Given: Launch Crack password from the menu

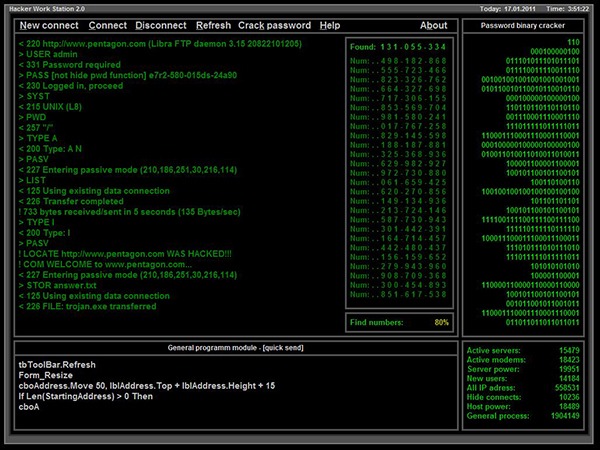Looking at the screenshot, I should 275,25.
